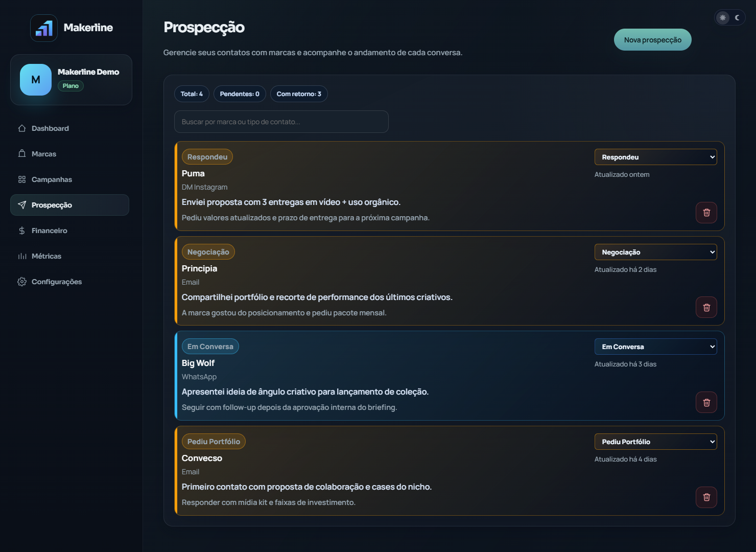
Task: Click the Makerline brand name link
Action: 88,28
